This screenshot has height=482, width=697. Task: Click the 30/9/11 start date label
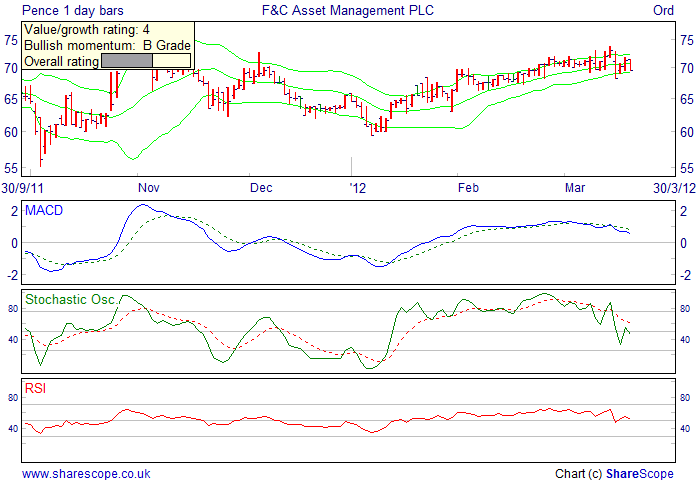pos(23,188)
